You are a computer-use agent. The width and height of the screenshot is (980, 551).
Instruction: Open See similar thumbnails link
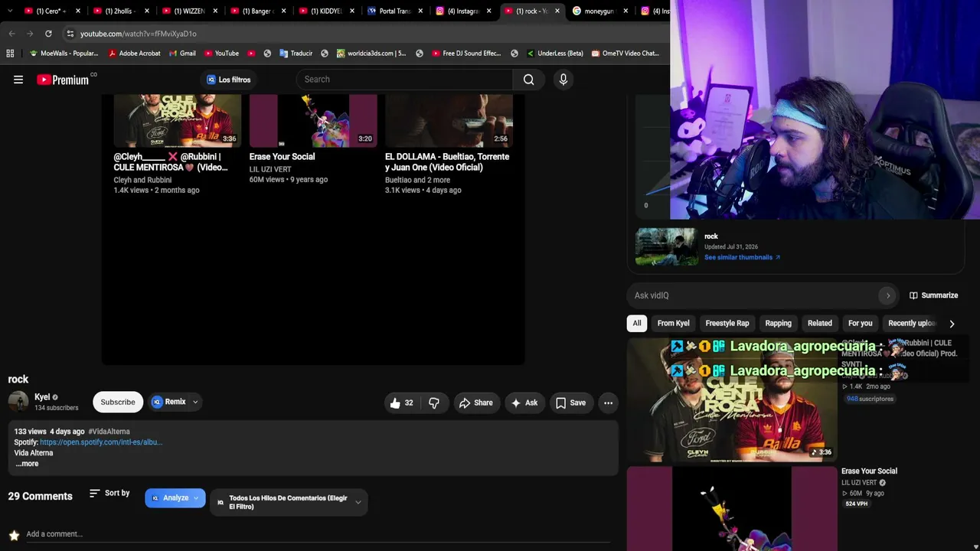click(742, 257)
